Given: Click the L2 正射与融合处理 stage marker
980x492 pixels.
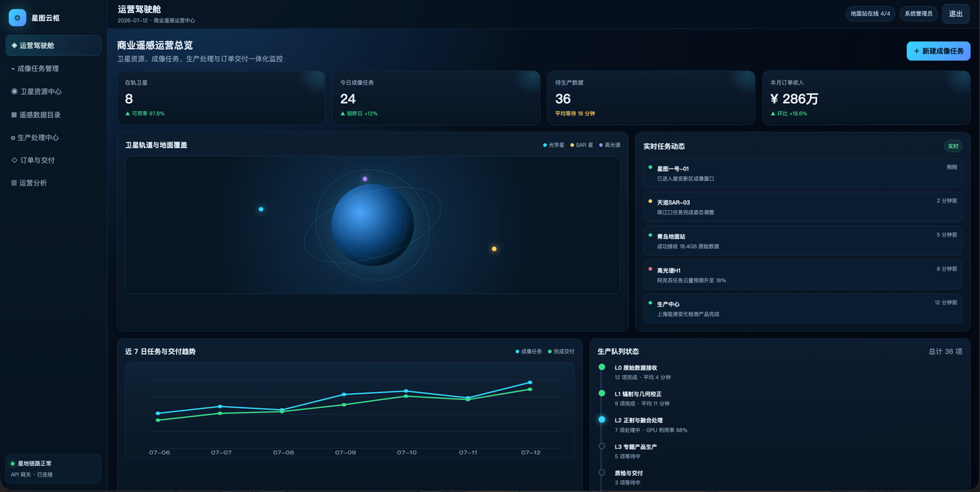Looking at the screenshot, I should pos(602,419).
